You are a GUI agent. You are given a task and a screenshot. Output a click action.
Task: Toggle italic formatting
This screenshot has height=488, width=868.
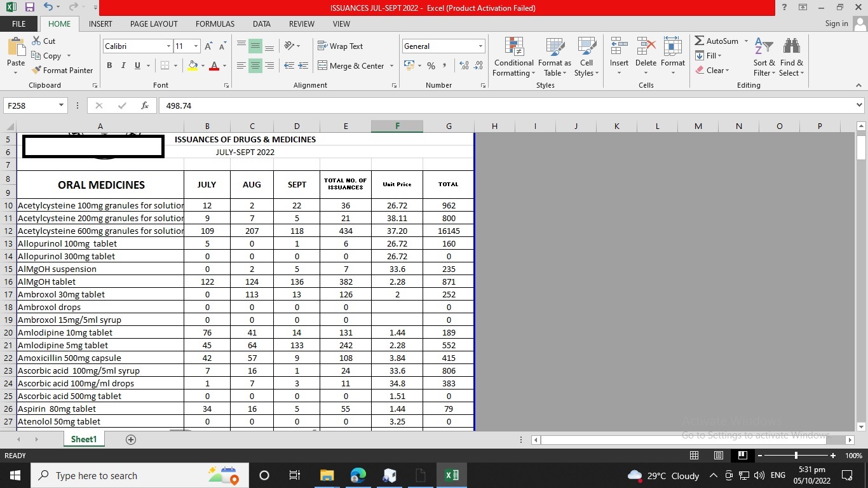(x=123, y=65)
